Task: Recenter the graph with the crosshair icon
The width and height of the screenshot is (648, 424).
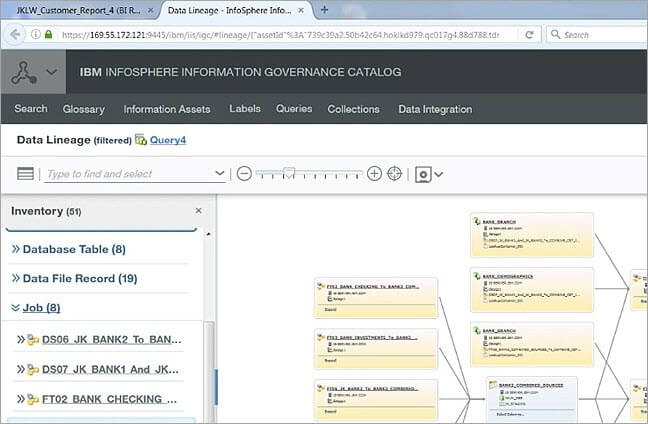Action: click(394, 174)
